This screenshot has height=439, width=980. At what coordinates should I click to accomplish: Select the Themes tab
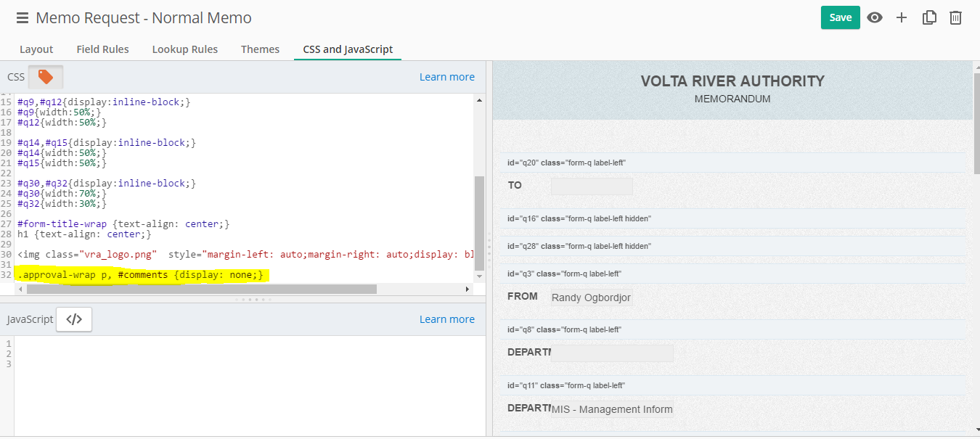(260, 49)
